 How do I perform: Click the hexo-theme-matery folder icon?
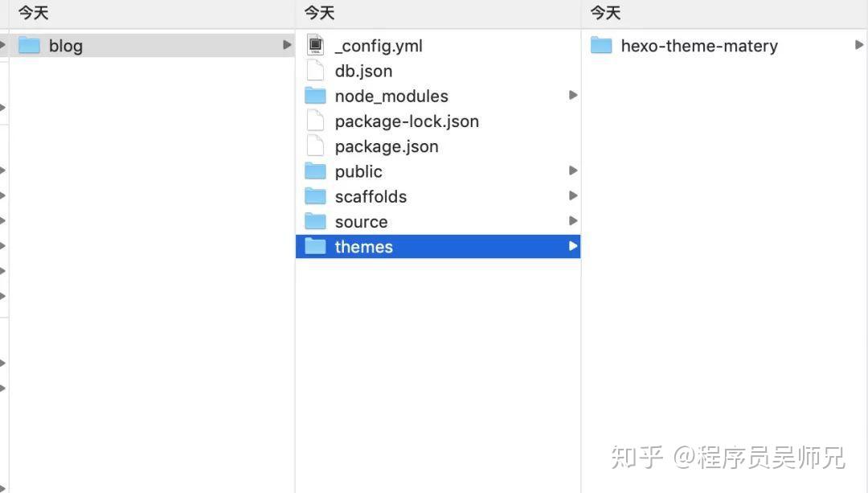coord(601,46)
